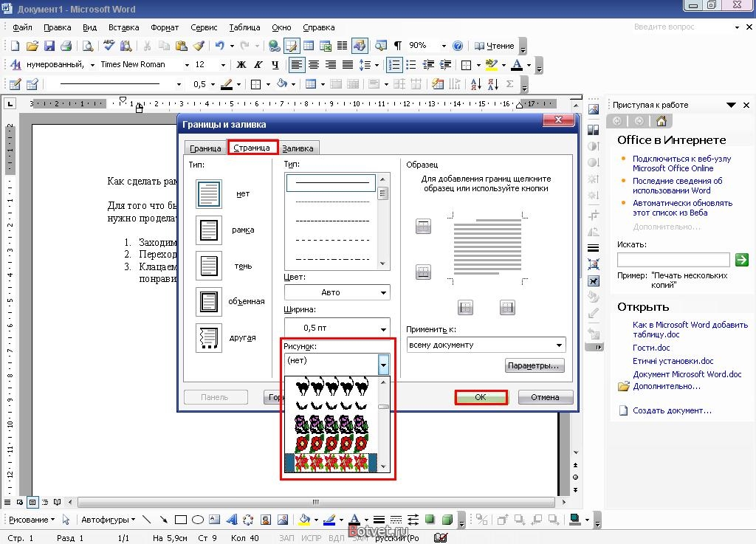
Task: Expand the Автофигуры menu
Action: (108, 520)
